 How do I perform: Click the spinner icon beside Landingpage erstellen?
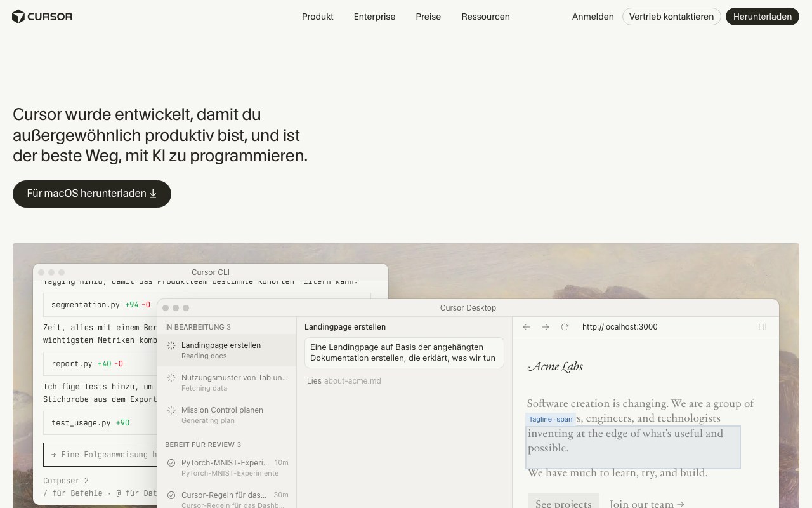(x=171, y=345)
